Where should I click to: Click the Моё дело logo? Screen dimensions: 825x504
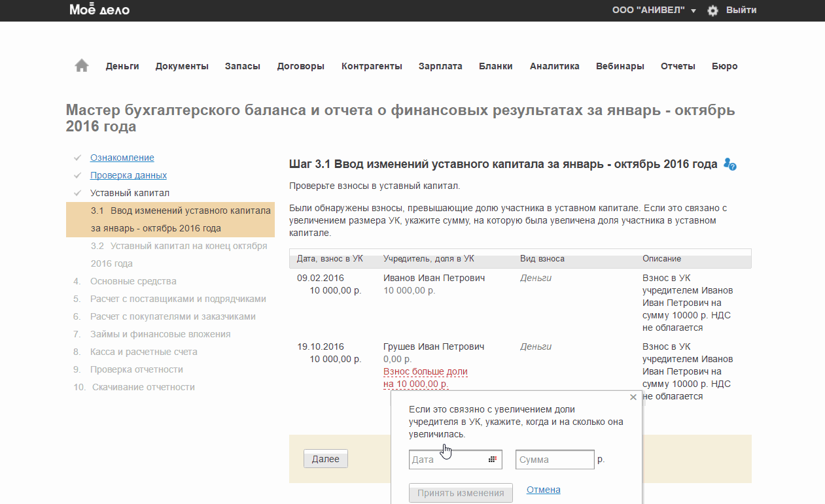(99, 10)
